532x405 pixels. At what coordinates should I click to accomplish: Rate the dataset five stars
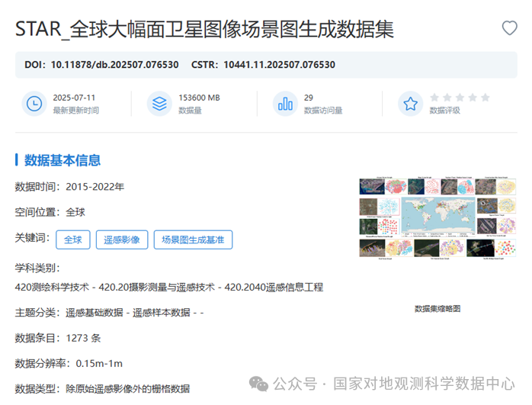485,98
